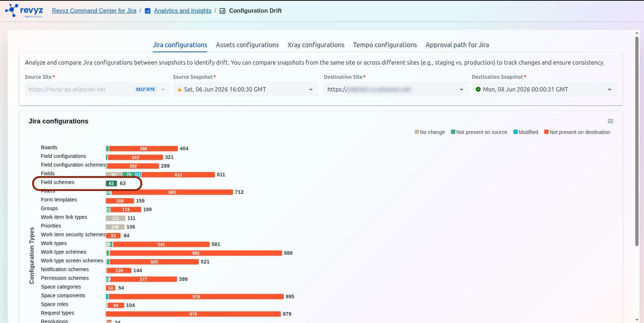This screenshot has height=323, width=644.
Task: Toggle the No change legend item
Action: tap(430, 132)
